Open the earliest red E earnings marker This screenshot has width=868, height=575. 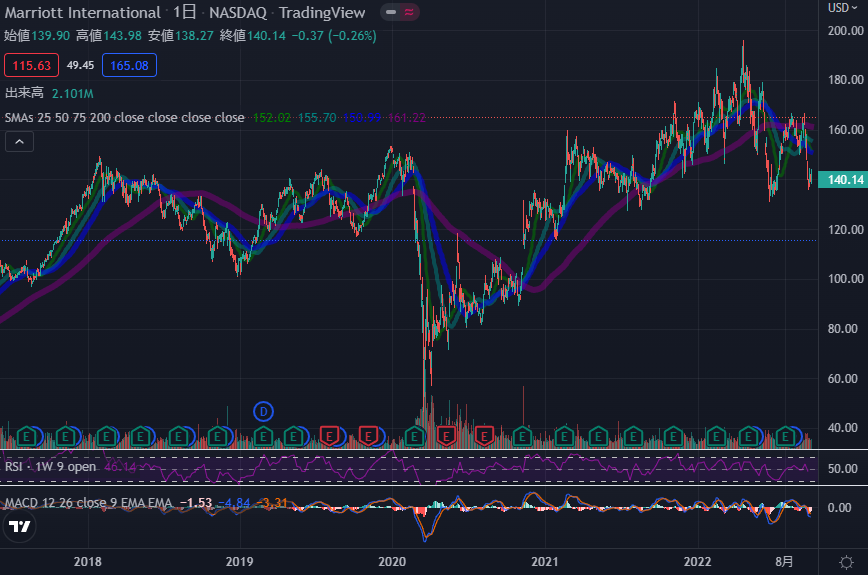point(329,437)
